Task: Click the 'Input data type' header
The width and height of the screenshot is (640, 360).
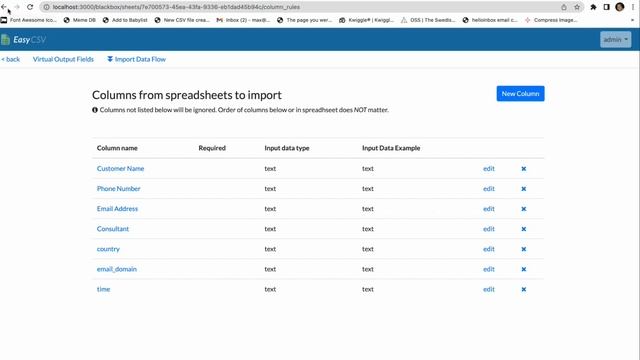Action: point(287,148)
